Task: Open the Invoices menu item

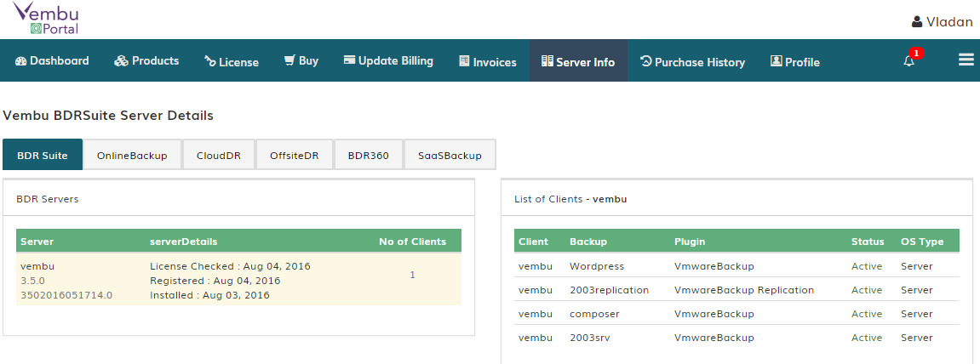Action: [x=488, y=61]
